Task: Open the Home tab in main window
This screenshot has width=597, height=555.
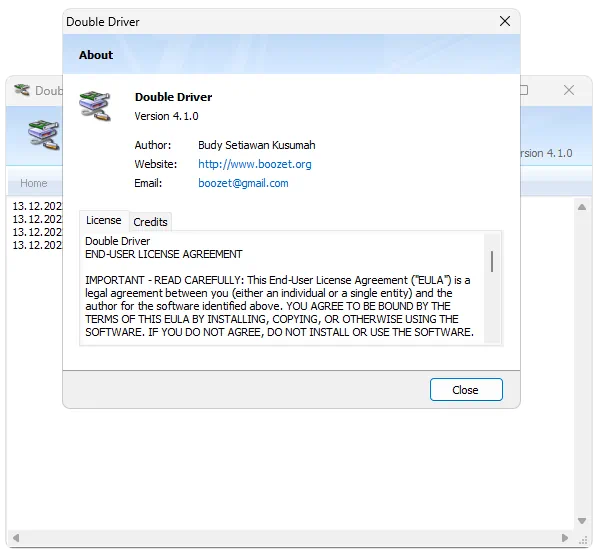Action: pyautogui.click(x=34, y=183)
